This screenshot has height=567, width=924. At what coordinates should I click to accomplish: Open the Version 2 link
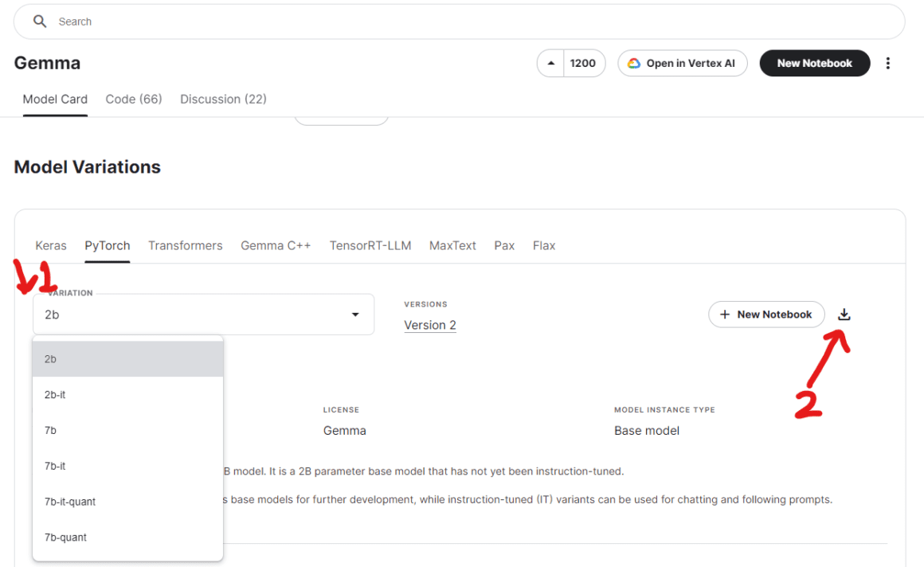[x=430, y=325]
